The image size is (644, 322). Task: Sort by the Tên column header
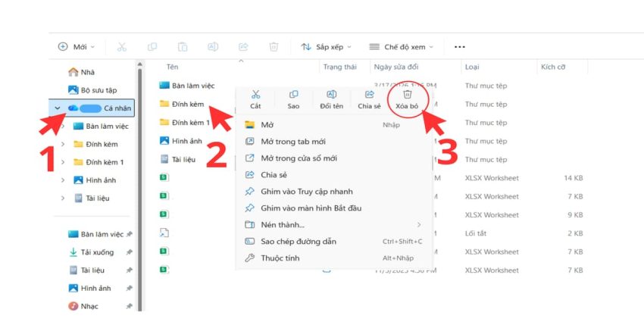[172, 67]
